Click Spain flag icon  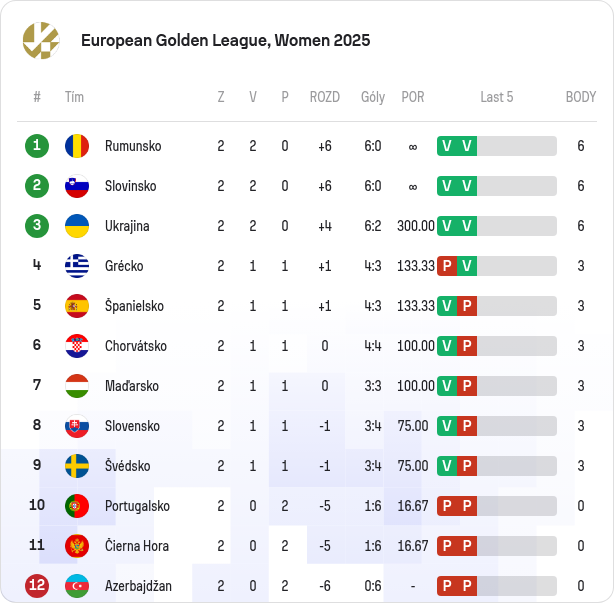77,306
